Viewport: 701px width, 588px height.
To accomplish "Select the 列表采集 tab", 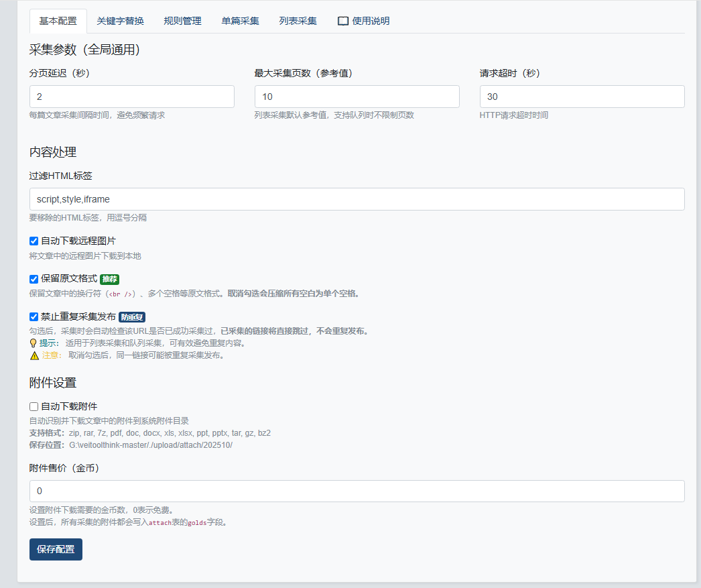I will 298,21.
